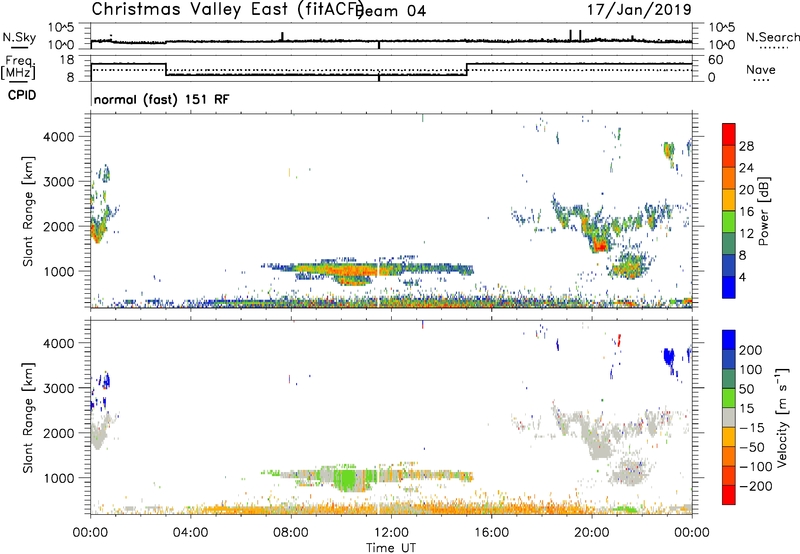Pick the red top segment of Power colorbar
Screen dimensions: 800x554
click(x=729, y=134)
